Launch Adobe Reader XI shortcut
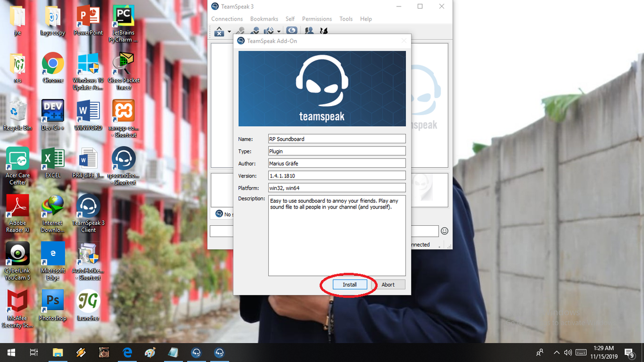Screen dimensions: 644x362 pyautogui.click(x=18, y=214)
